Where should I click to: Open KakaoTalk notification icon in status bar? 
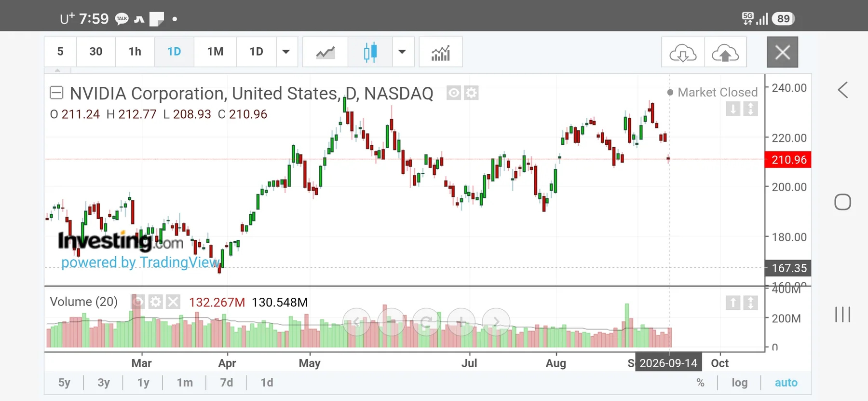[122, 19]
